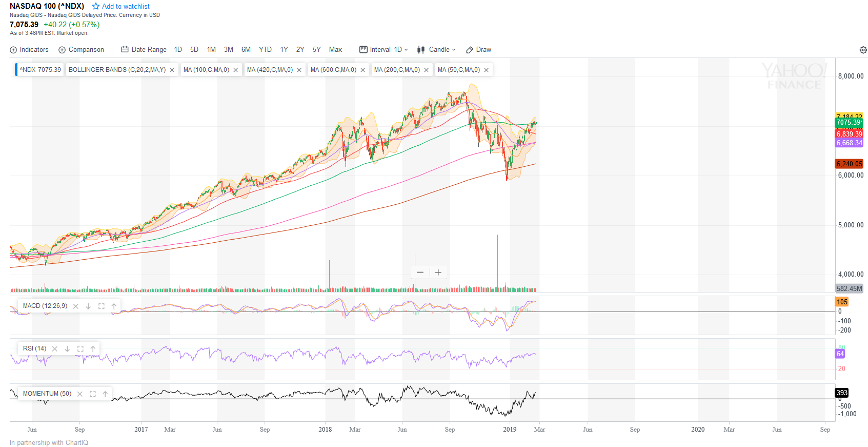Remove the Bollinger Bands indicator
Screen dimensions: 868x447
click(172, 70)
